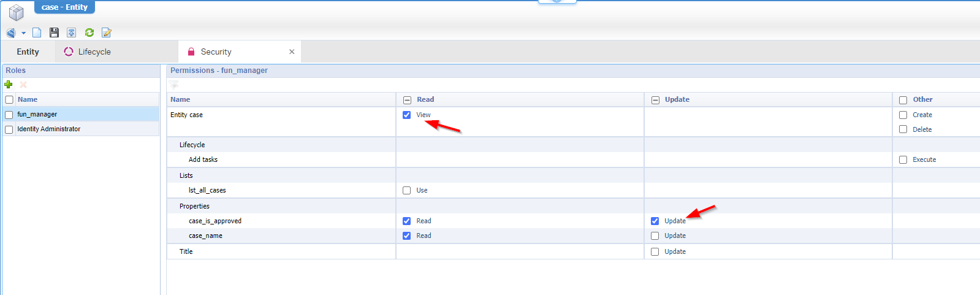Enable Use for lst_all_cases list

click(407, 190)
